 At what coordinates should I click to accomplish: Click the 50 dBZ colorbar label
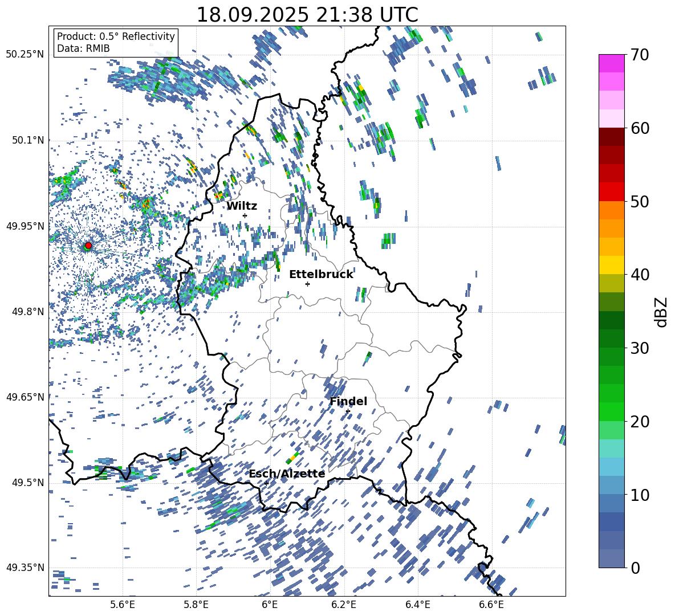coord(640,201)
